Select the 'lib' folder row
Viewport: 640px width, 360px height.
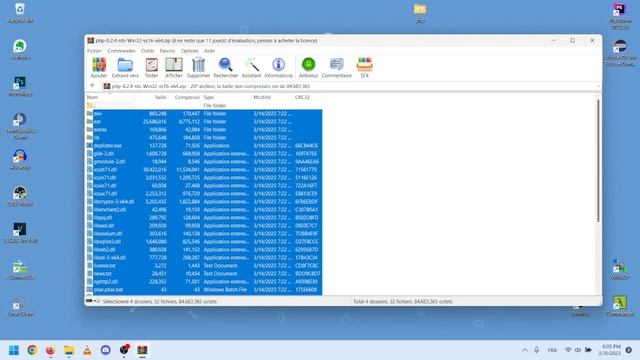click(x=204, y=138)
